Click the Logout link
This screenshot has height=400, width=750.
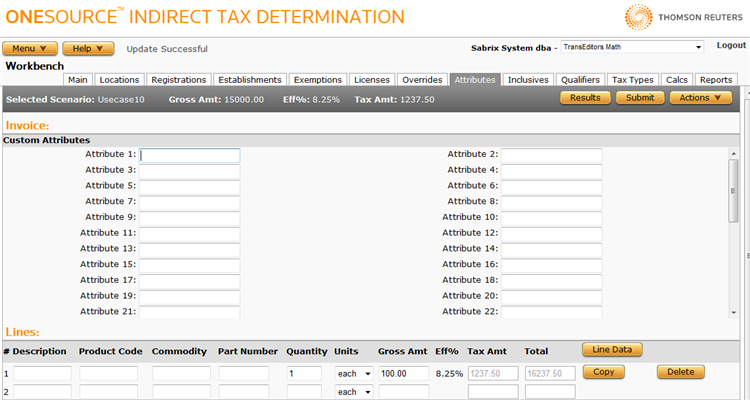pos(731,46)
